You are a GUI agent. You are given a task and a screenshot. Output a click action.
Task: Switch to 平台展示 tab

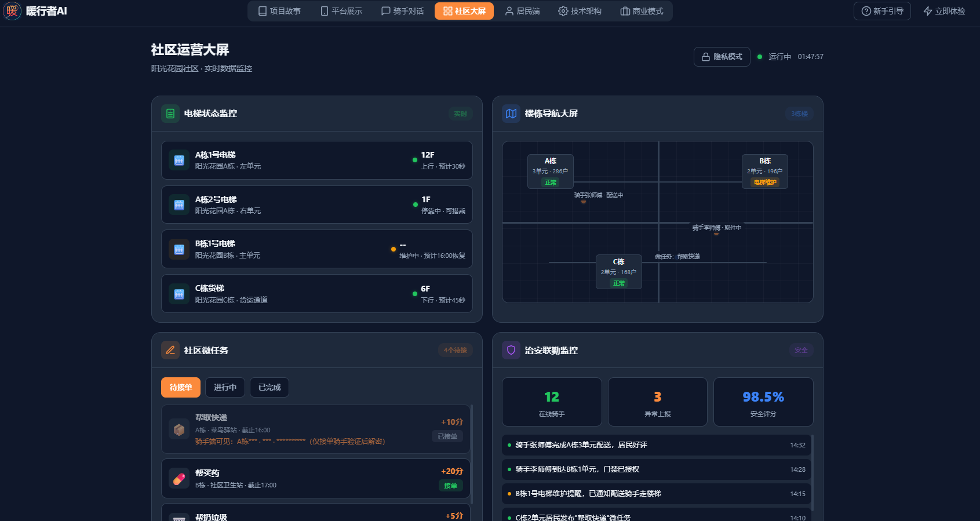341,11
